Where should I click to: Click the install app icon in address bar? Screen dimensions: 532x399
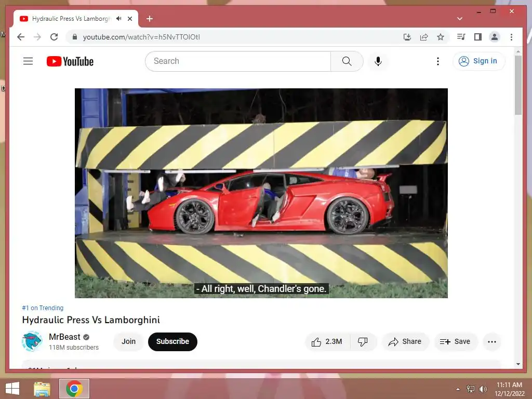tap(407, 37)
